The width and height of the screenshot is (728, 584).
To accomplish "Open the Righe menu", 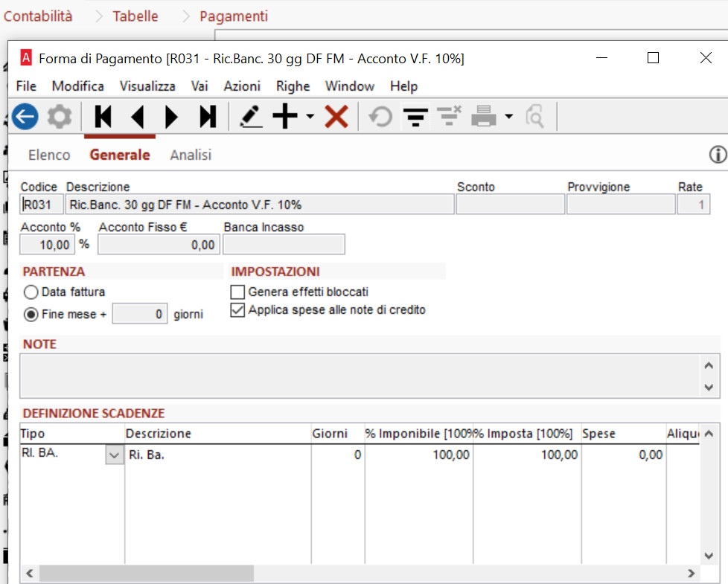I will [293, 86].
